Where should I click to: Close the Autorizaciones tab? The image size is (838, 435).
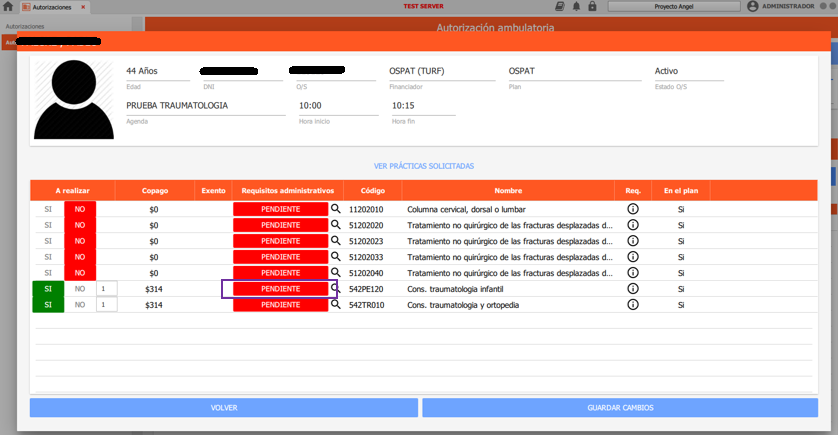click(82, 6)
